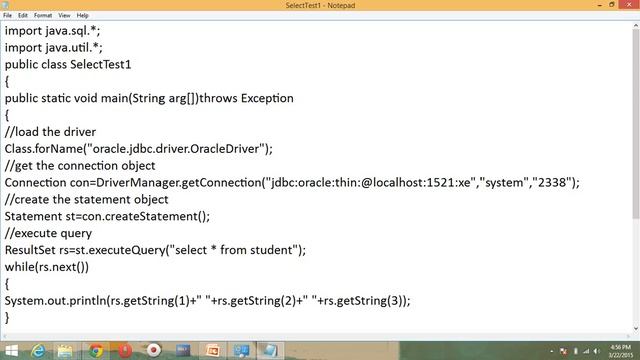Open File Explorer from taskbar
Screen dimensions: 640x360
tap(65, 351)
